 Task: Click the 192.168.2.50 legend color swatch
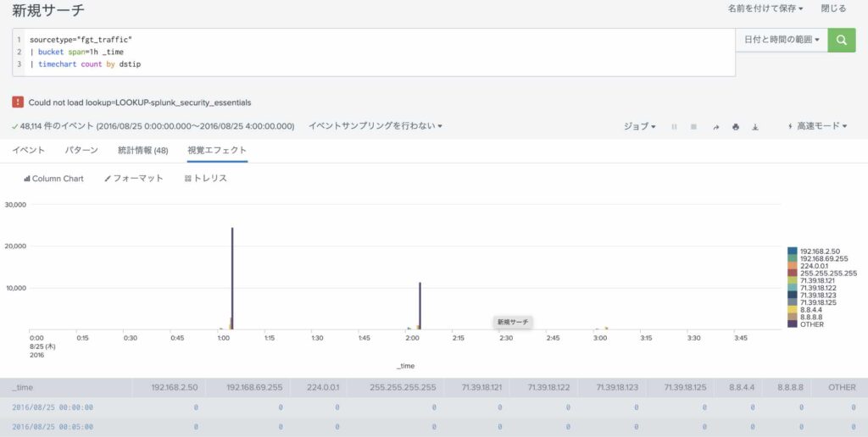(x=792, y=251)
